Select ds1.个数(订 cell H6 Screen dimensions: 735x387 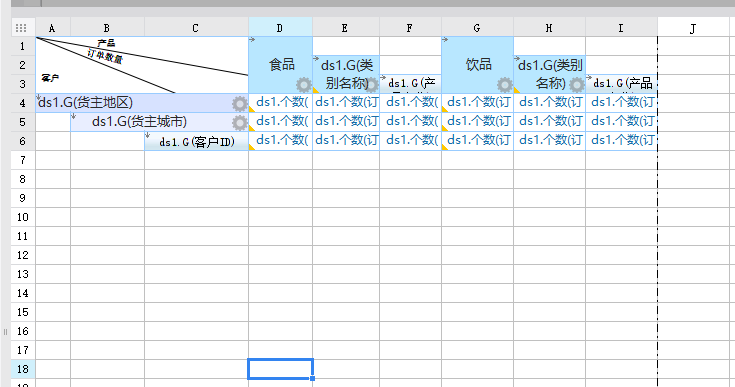[549, 141]
